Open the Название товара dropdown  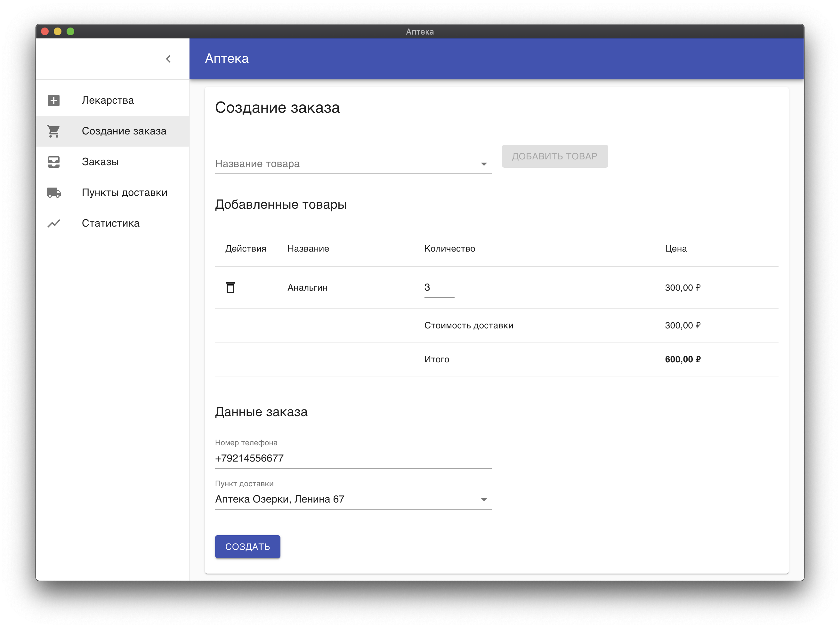pyautogui.click(x=352, y=164)
